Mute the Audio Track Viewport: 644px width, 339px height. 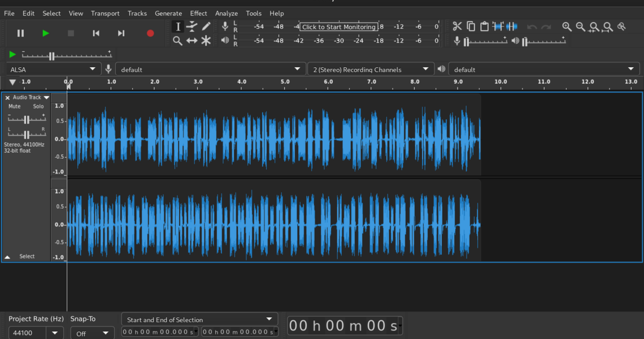click(15, 106)
